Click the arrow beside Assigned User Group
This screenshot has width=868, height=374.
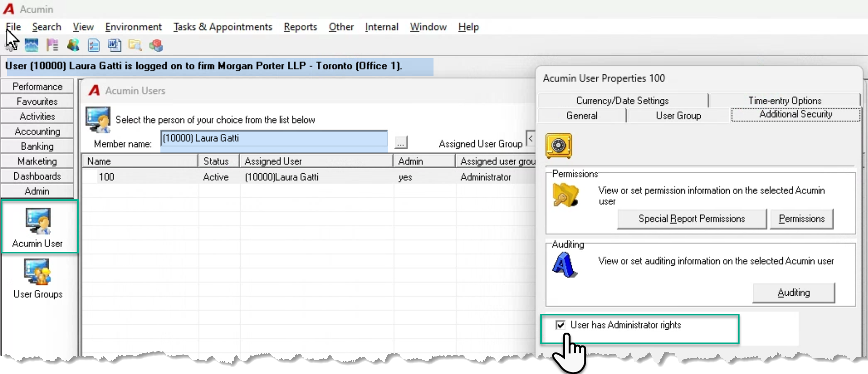tap(530, 139)
